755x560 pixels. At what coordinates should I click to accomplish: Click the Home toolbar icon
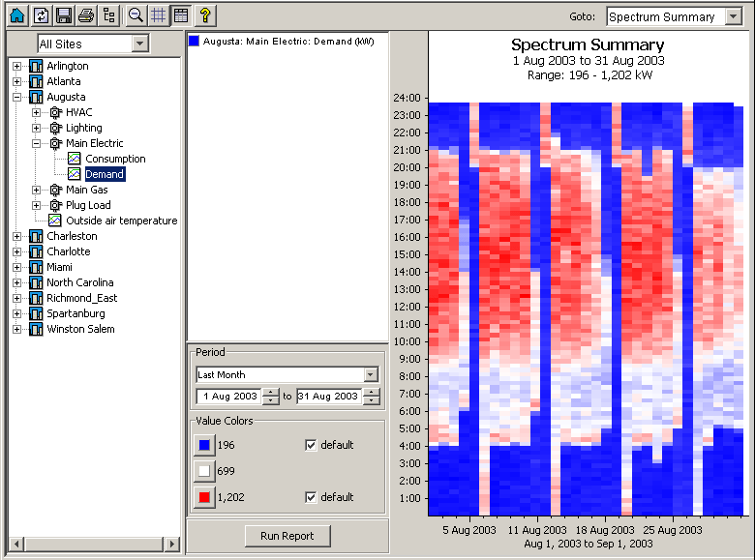point(16,15)
